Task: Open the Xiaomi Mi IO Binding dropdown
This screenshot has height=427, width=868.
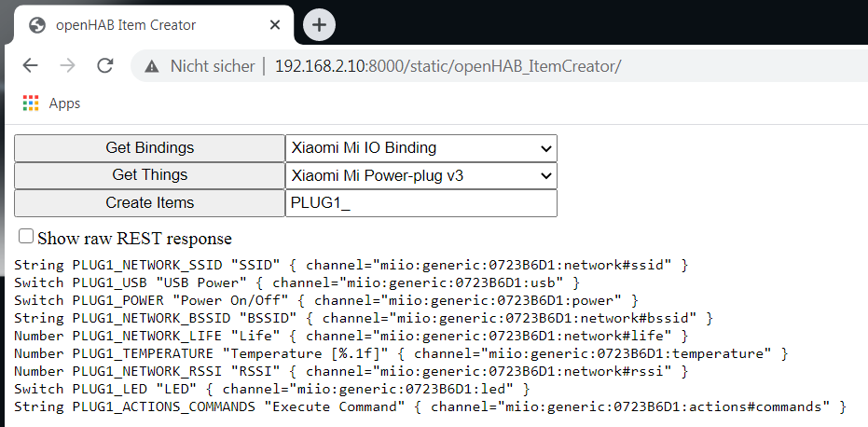Action: (x=421, y=148)
